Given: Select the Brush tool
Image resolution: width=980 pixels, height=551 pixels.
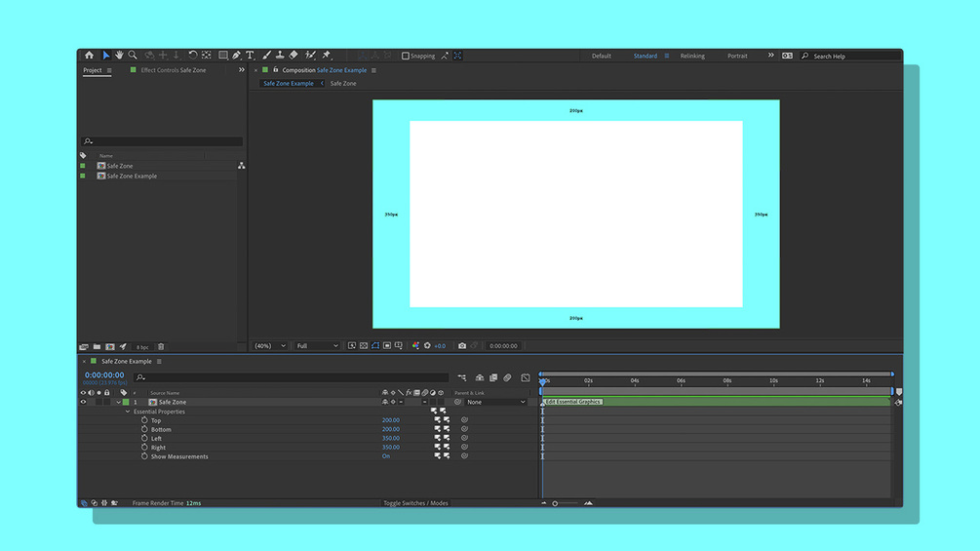Looking at the screenshot, I should [x=267, y=56].
